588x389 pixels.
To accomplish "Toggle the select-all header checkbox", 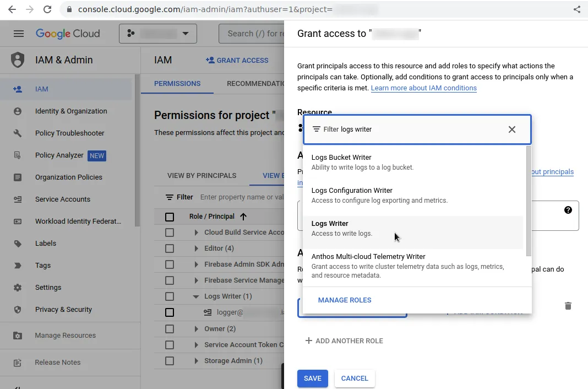I will tap(170, 217).
